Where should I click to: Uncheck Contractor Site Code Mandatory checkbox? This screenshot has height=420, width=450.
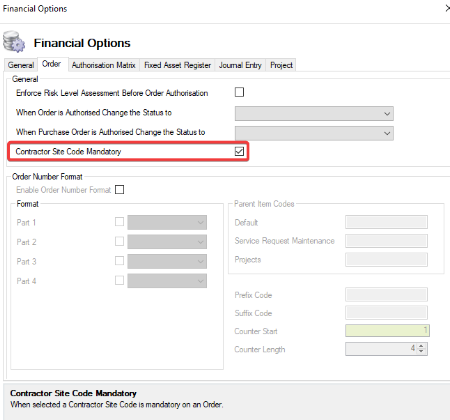[x=239, y=151]
